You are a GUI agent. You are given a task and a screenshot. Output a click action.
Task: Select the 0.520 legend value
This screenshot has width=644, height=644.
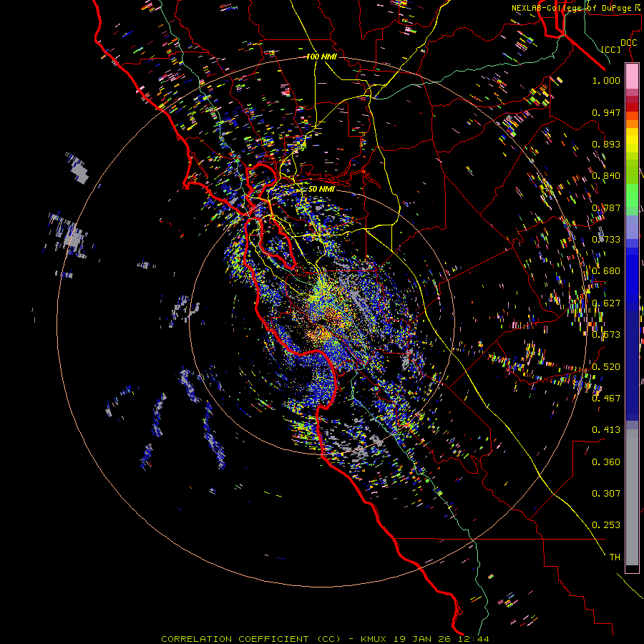pyautogui.click(x=606, y=367)
